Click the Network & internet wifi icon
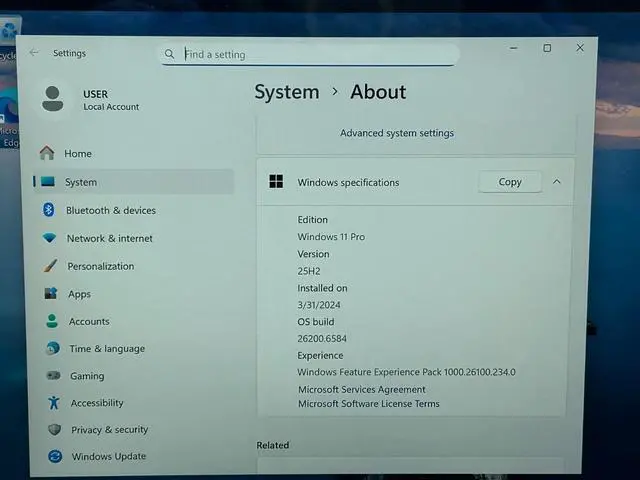640x480 pixels. click(x=49, y=238)
